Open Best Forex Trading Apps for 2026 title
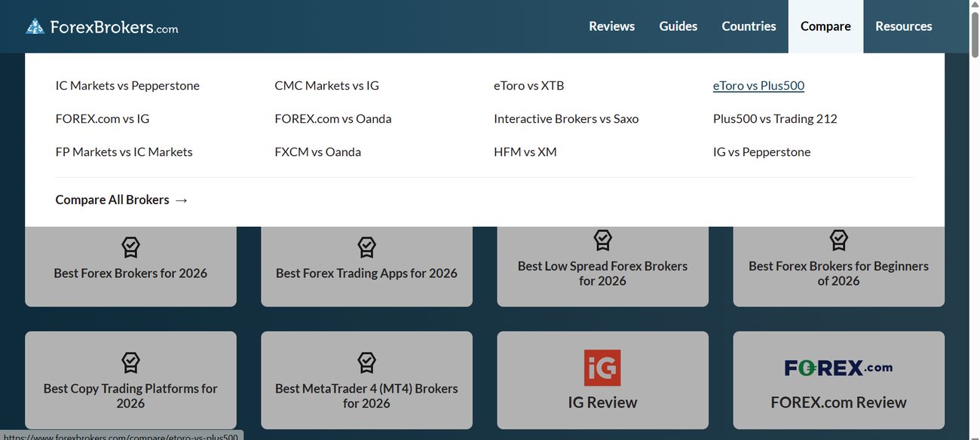 (366, 273)
